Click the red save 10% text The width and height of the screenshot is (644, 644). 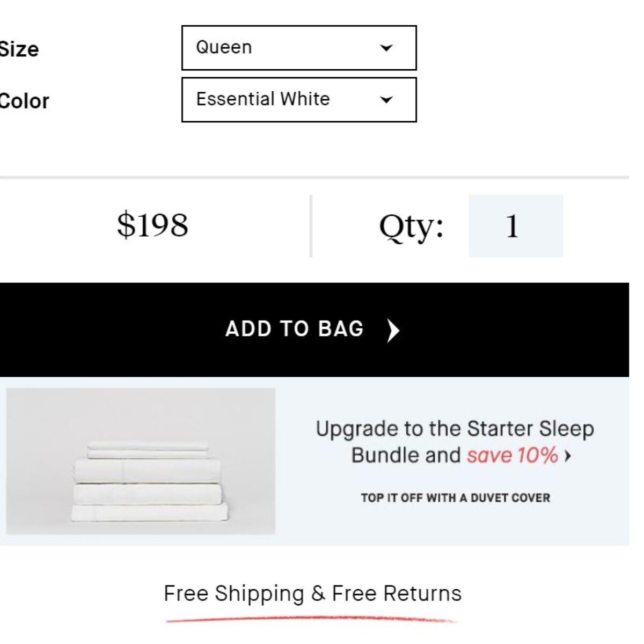(x=513, y=455)
